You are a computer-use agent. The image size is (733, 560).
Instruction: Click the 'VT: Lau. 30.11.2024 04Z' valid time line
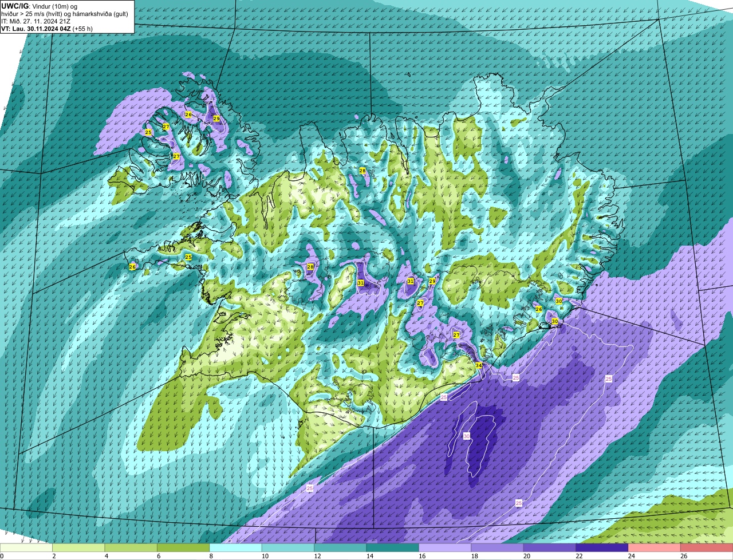(x=36, y=29)
